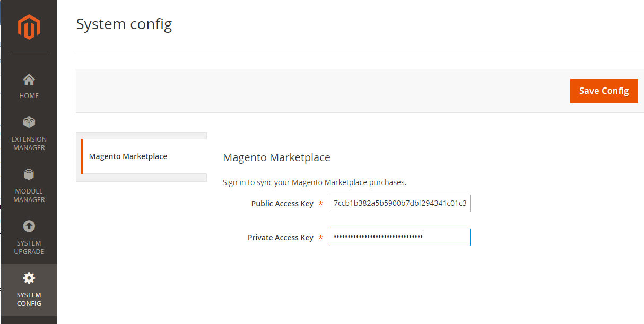Switch to the Magento Marketplace side tab
This screenshot has height=324, width=644.
coord(128,156)
